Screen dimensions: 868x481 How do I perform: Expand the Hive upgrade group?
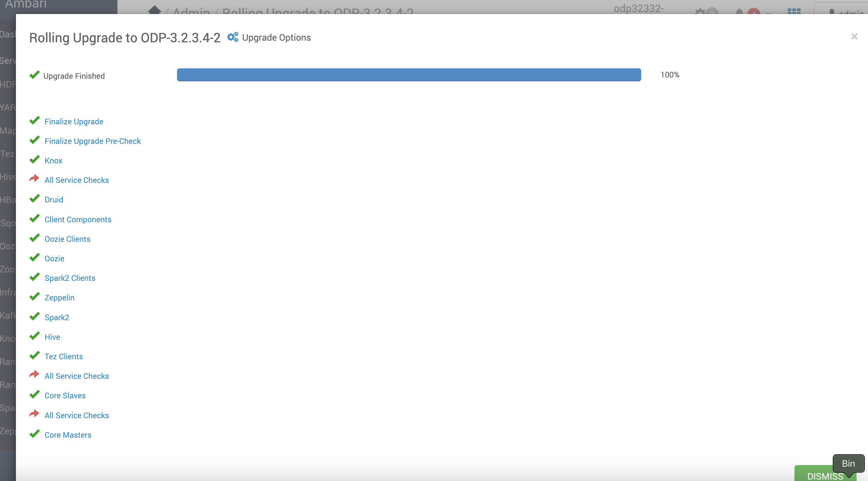[52, 337]
